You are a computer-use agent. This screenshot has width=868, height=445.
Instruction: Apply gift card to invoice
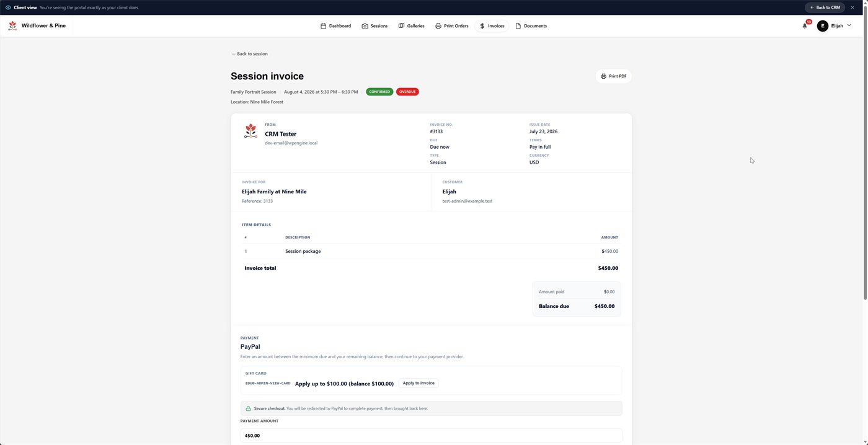(x=418, y=383)
